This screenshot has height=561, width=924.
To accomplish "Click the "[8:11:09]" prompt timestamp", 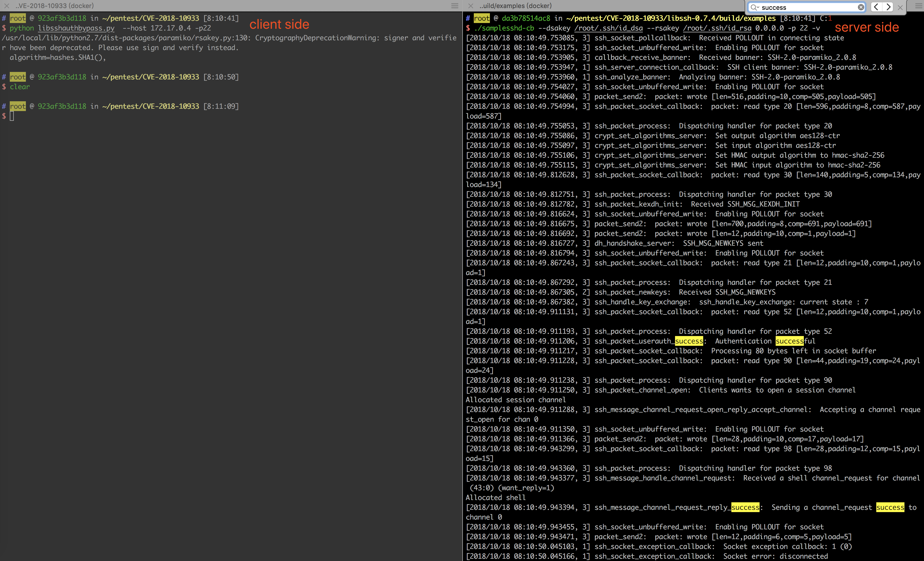I will pyautogui.click(x=221, y=106).
